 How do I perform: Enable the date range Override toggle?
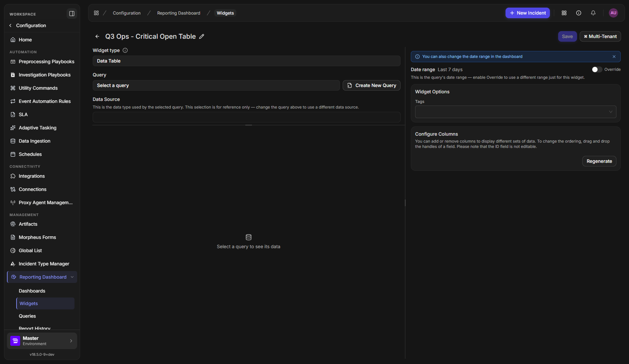pyautogui.click(x=597, y=69)
